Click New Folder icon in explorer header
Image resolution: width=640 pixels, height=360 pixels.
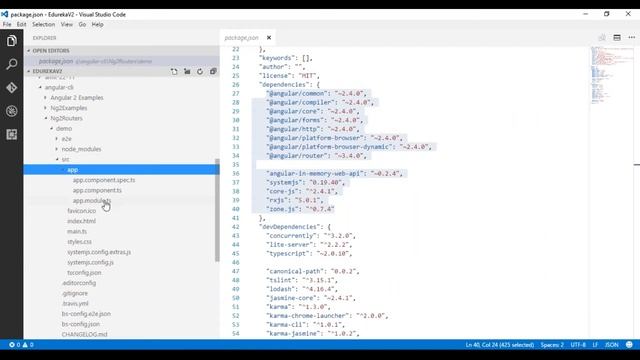pos(187,71)
